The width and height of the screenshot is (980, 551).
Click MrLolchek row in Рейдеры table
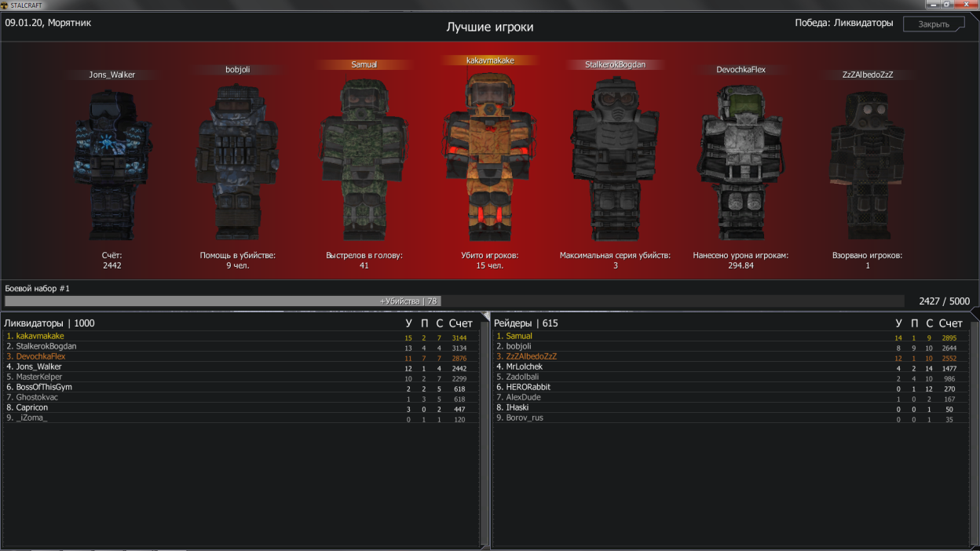tap(730, 367)
